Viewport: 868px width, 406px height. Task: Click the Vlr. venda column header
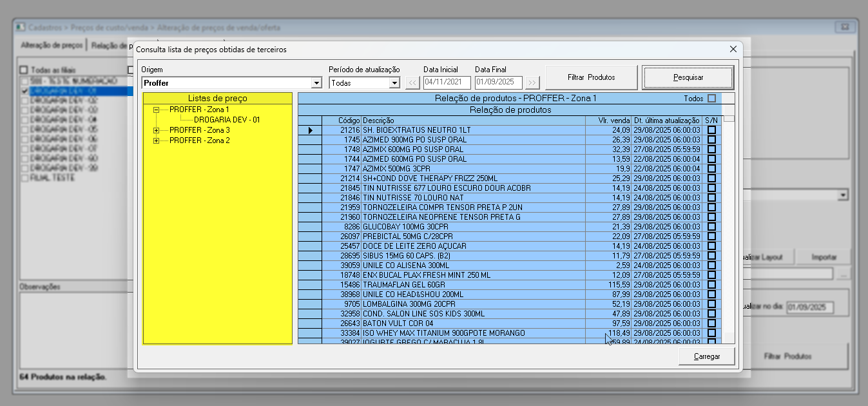608,121
